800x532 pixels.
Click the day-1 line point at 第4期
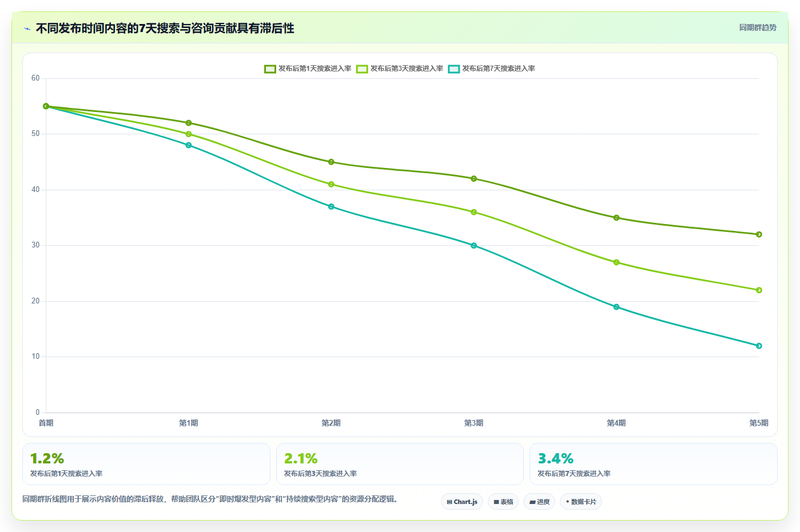click(616, 218)
